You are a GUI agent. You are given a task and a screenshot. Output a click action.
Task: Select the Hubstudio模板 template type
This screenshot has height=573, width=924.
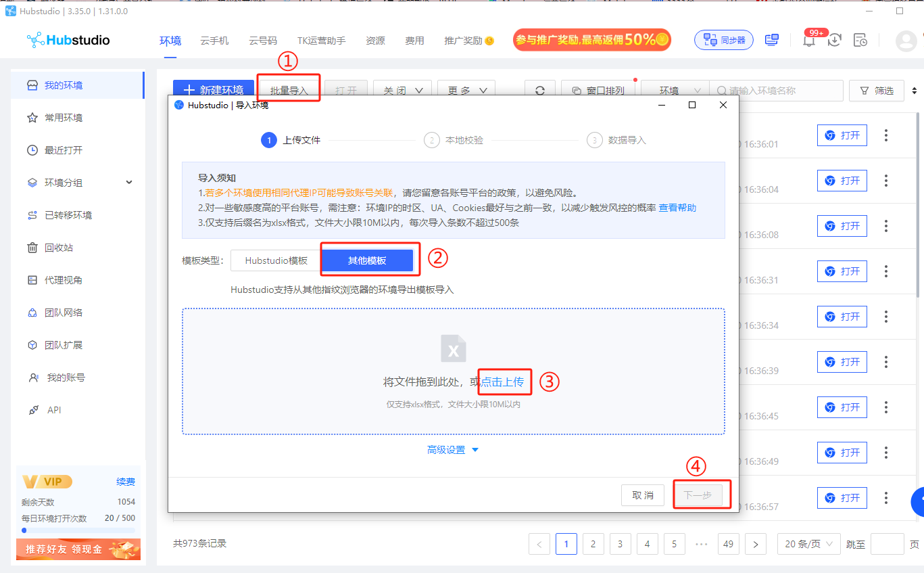click(276, 260)
